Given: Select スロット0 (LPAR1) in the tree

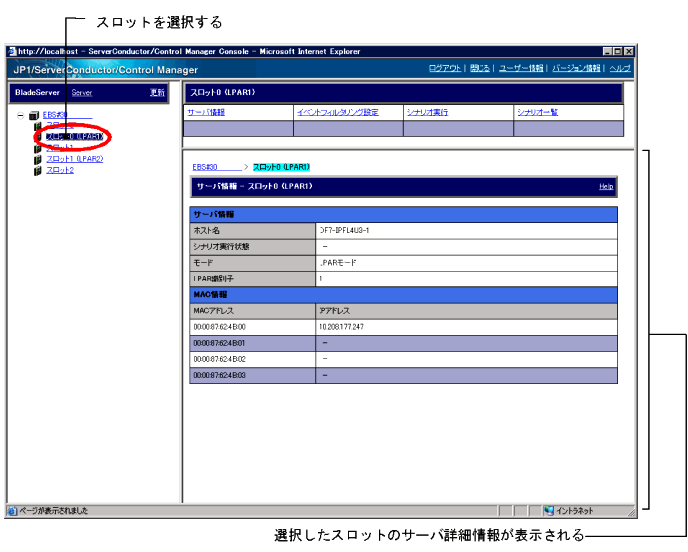Looking at the screenshot, I should (74, 137).
